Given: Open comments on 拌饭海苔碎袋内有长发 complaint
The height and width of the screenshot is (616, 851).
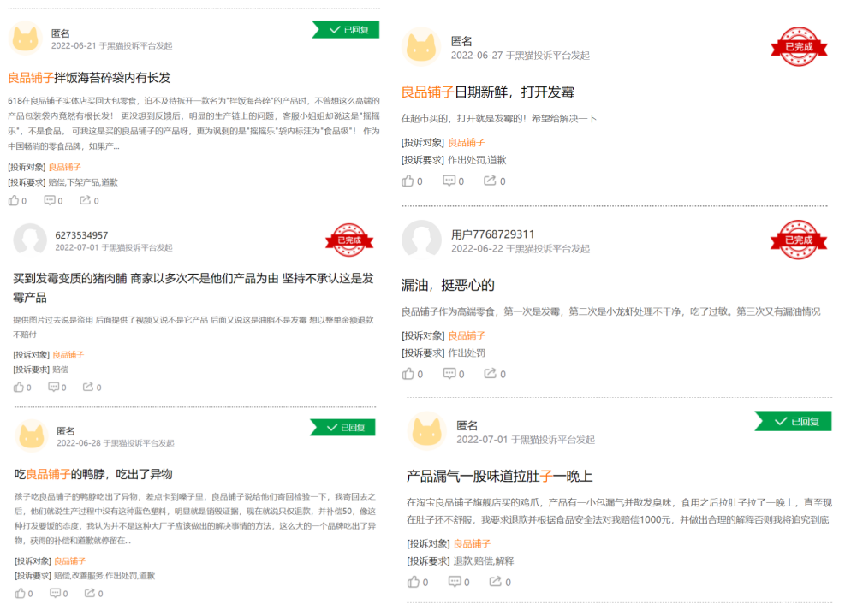Looking at the screenshot, I should pyautogui.click(x=53, y=201).
